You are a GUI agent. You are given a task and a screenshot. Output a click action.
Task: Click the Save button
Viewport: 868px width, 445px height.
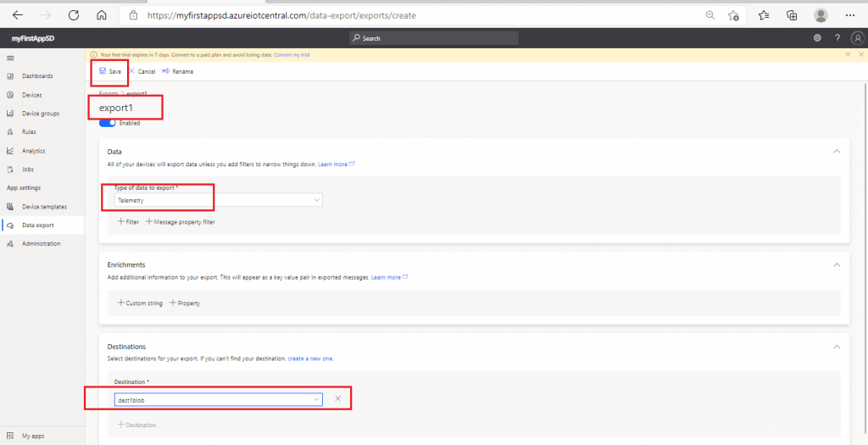pyautogui.click(x=110, y=71)
